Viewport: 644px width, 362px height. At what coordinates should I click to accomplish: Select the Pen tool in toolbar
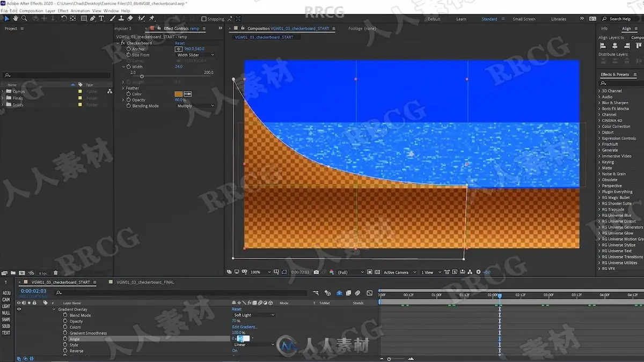click(x=92, y=18)
